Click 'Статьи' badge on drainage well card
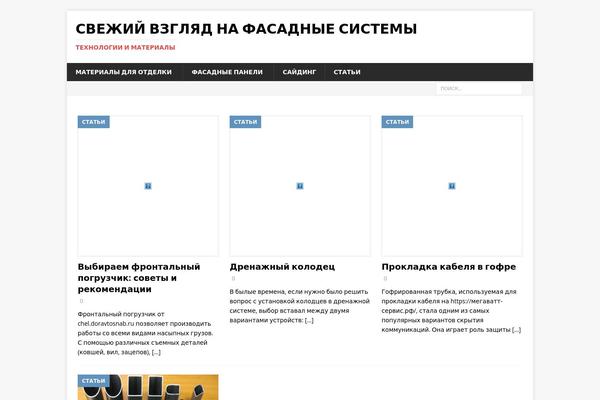 point(245,122)
